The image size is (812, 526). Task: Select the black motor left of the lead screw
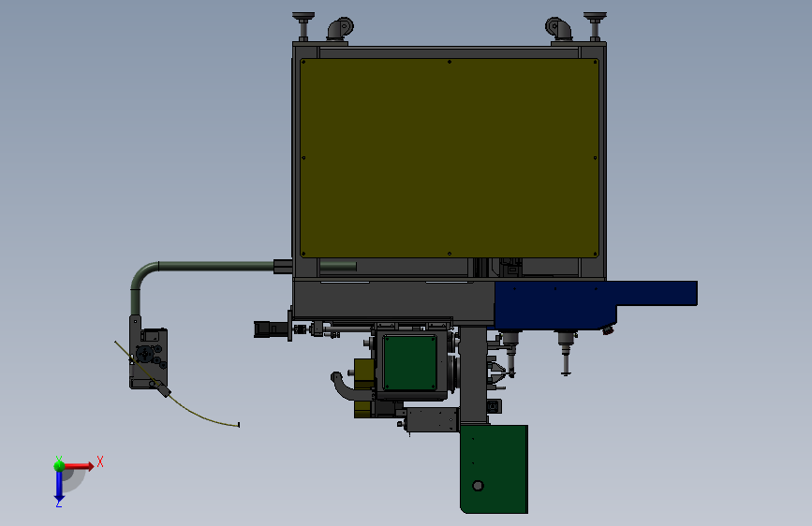point(272,329)
